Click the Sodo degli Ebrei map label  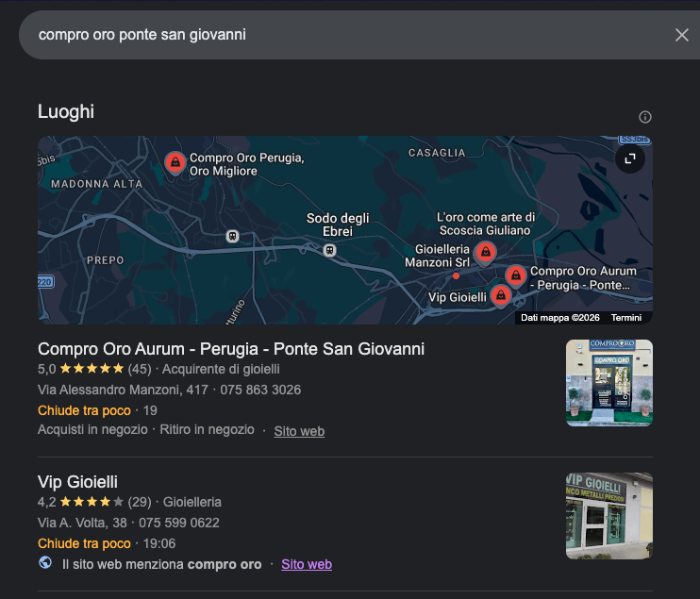[338, 225]
